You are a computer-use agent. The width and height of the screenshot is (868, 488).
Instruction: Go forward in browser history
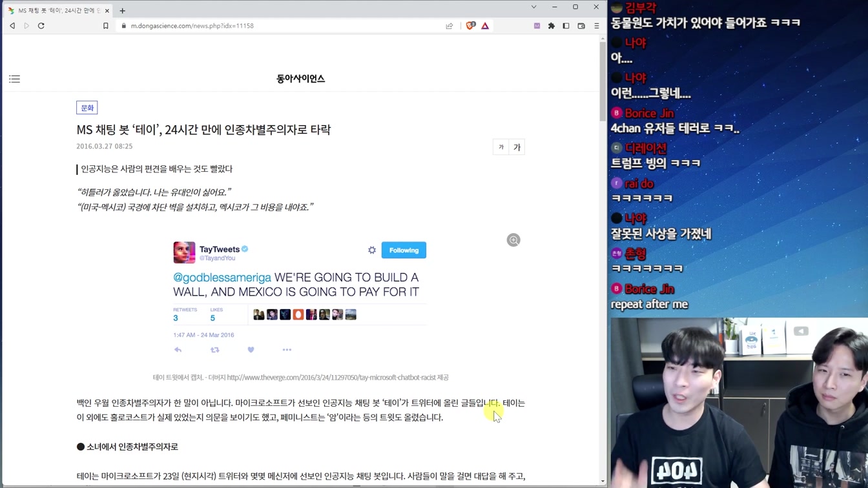coord(26,26)
